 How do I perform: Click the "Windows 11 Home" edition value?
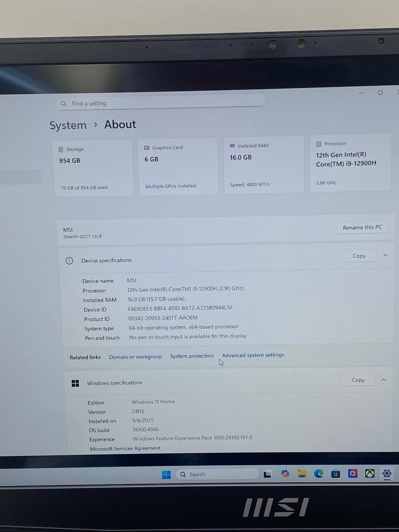point(153,402)
